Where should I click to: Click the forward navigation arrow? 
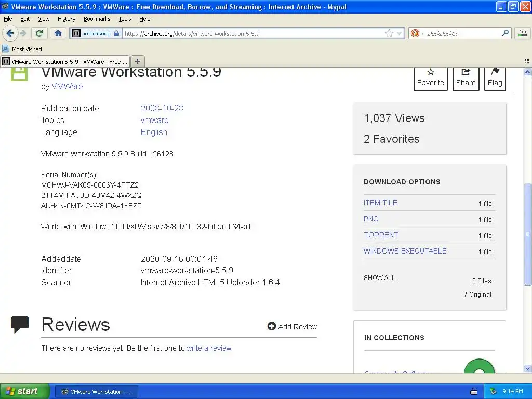point(23,33)
